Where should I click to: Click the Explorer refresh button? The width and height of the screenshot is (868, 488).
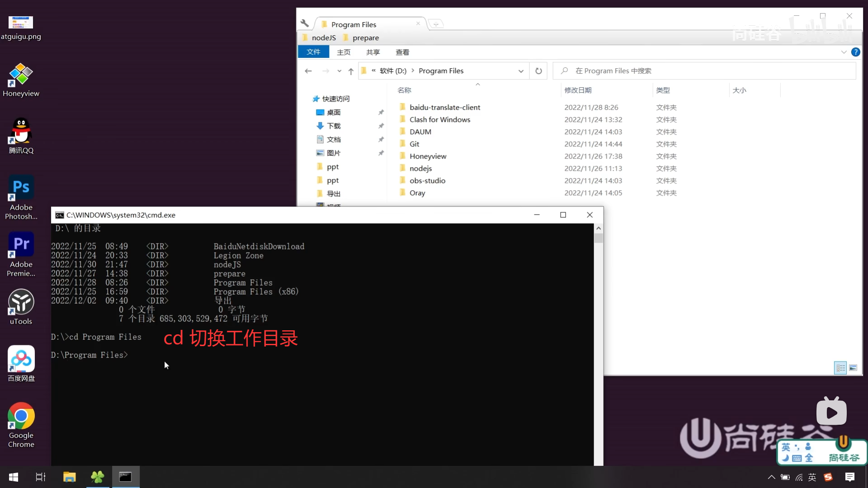[538, 71]
